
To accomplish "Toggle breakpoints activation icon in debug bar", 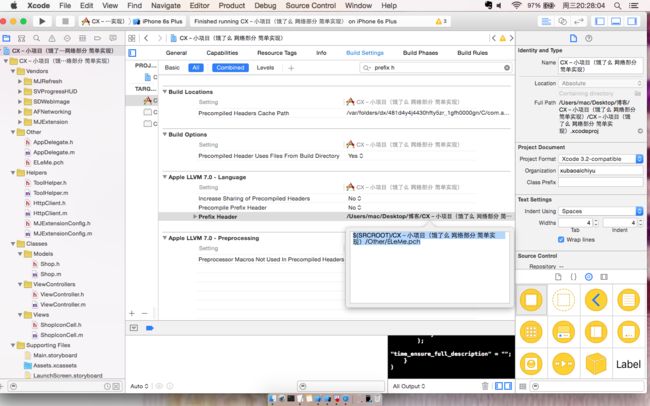I will click(x=150, y=328).
